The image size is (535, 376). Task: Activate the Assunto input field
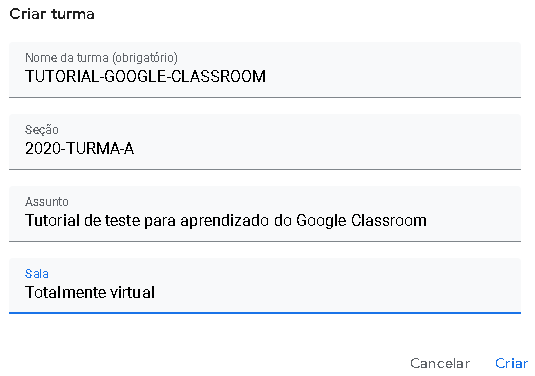(265, 214)
